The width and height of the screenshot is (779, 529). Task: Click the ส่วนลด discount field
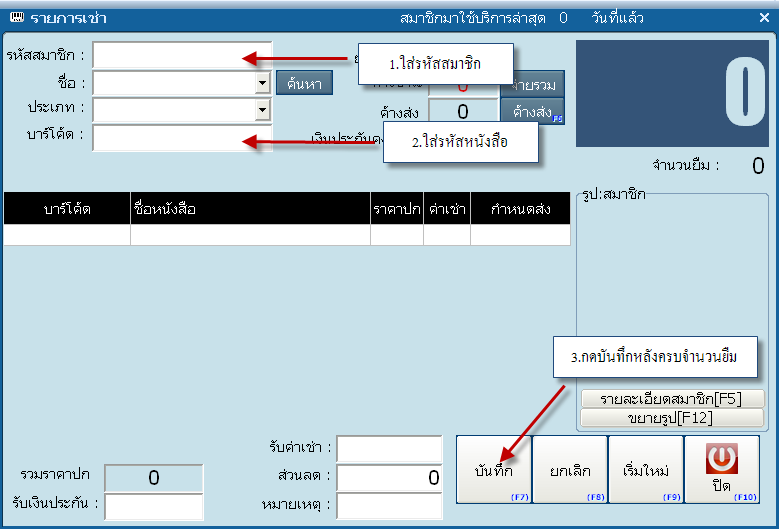click(389, 478)
